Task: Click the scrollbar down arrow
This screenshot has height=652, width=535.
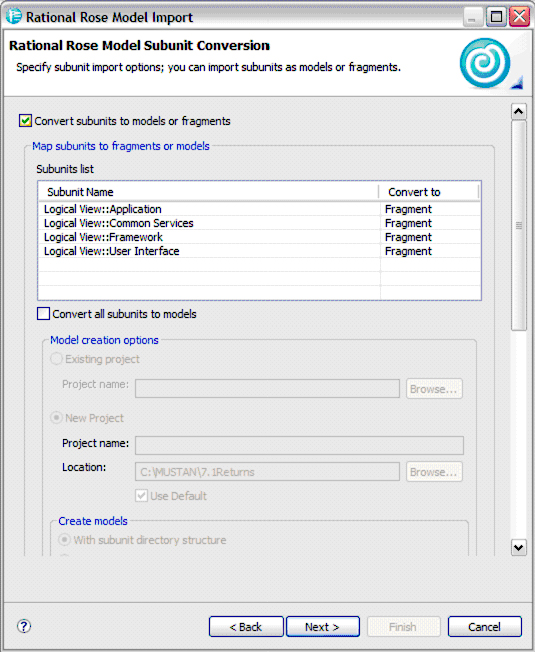Action: coord(518,547)
